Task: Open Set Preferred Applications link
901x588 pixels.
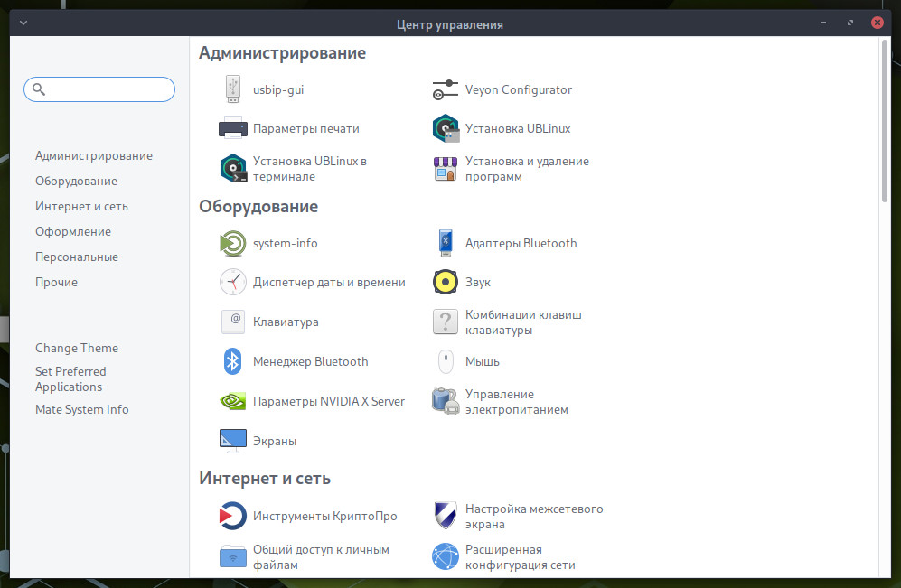Action: (x=70, y=378)
